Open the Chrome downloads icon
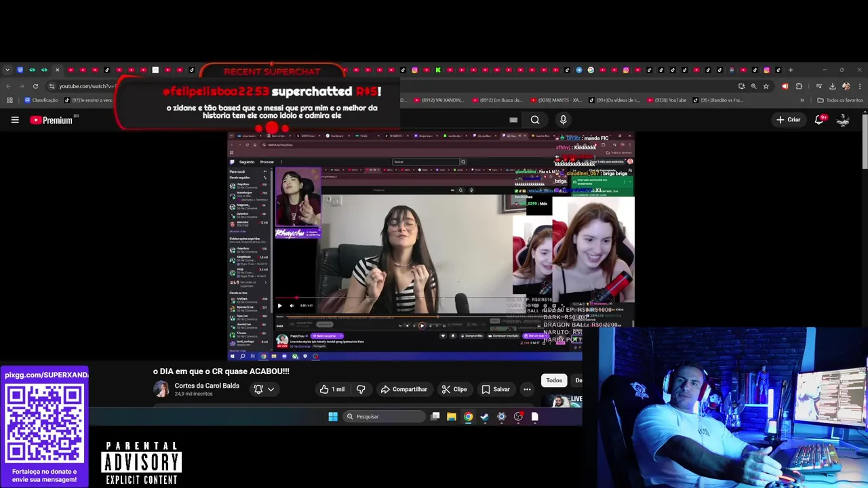868x488 pixels. [832, 86]
